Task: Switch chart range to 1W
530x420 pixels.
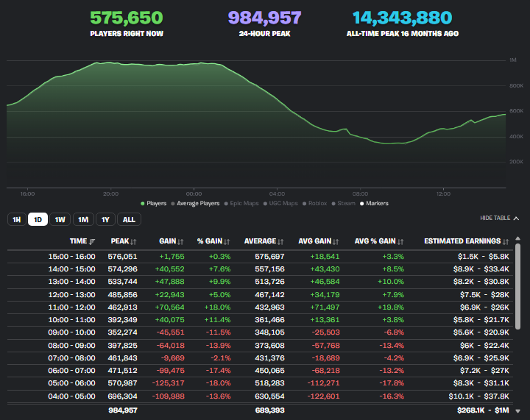Action: click(x=60, y=219)
